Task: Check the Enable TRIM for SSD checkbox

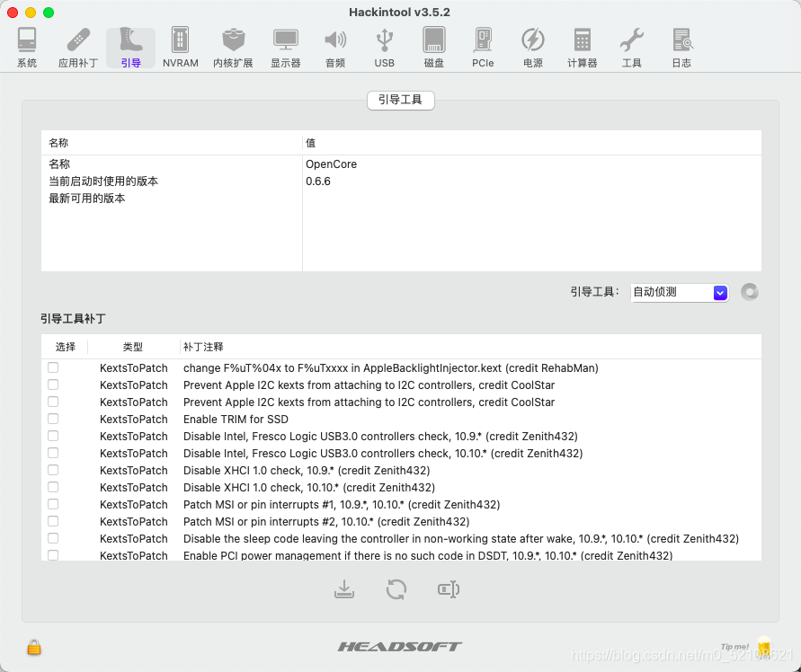Action: click(x=53, y=419)
